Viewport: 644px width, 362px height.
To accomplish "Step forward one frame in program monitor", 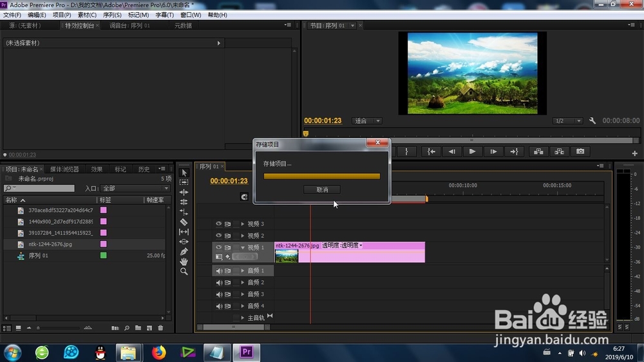I will point(493,151).
